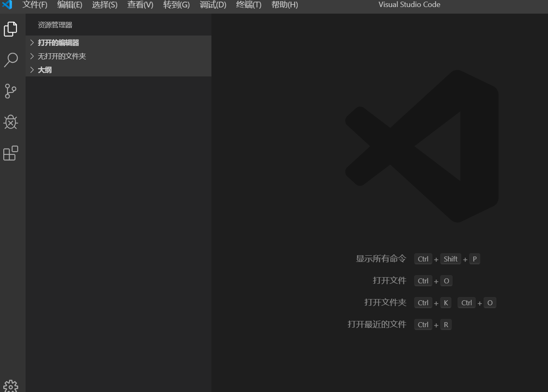Open the 选择(S) menu
This screenshot has width=548, height=392.
[104, 5]
